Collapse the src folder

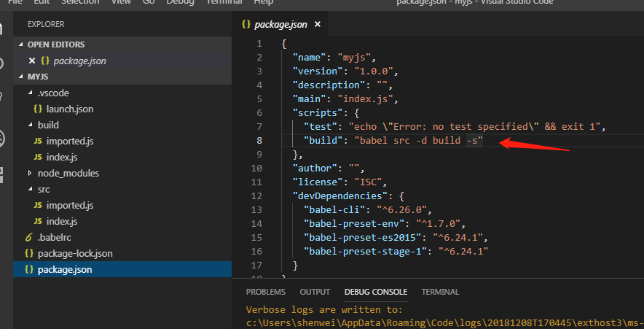122,189
